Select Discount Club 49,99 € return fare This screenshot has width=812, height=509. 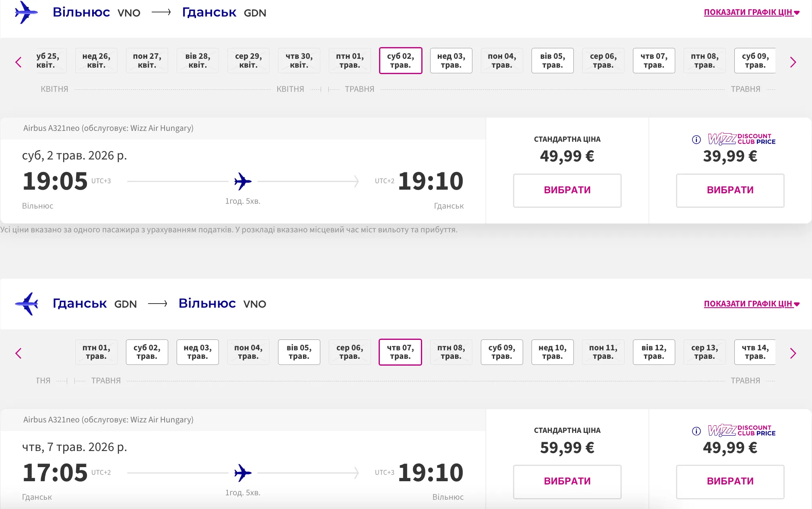730,482
